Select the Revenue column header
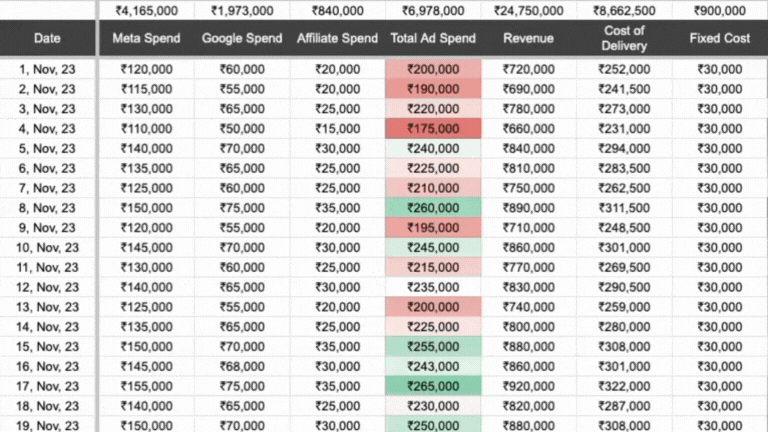The image size is (768, 432). (x=529, y=39)
